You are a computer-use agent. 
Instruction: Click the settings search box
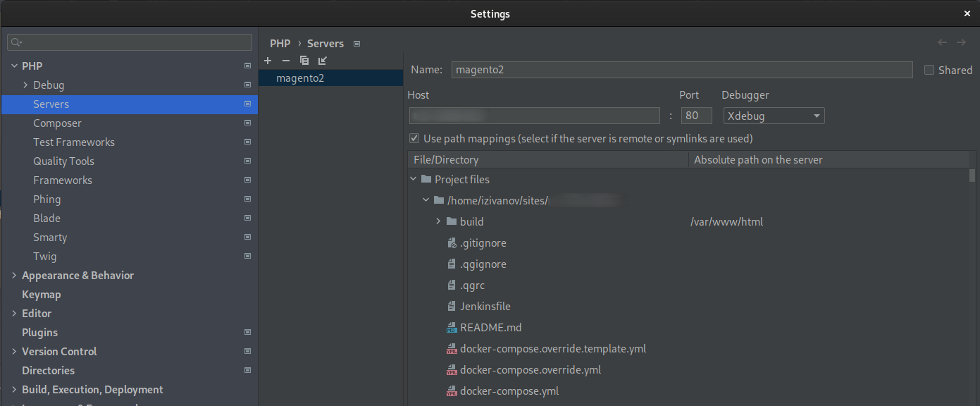(130, 42)
